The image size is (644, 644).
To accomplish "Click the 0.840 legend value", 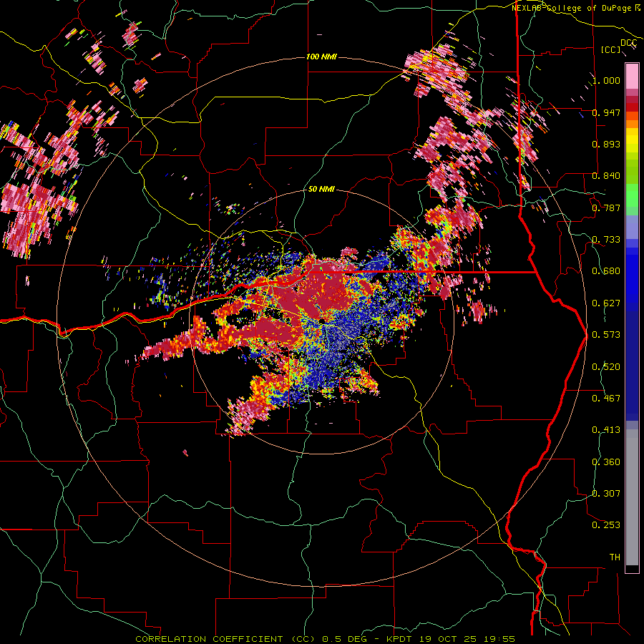I will (606, 176).
